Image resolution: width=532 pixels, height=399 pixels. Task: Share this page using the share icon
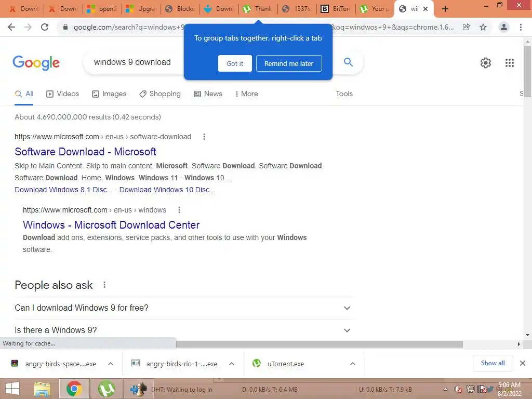pos(467,27)
